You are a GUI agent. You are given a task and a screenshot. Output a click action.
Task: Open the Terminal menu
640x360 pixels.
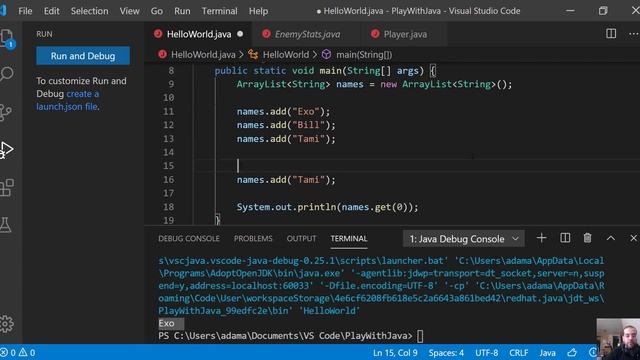coord(219,11)
